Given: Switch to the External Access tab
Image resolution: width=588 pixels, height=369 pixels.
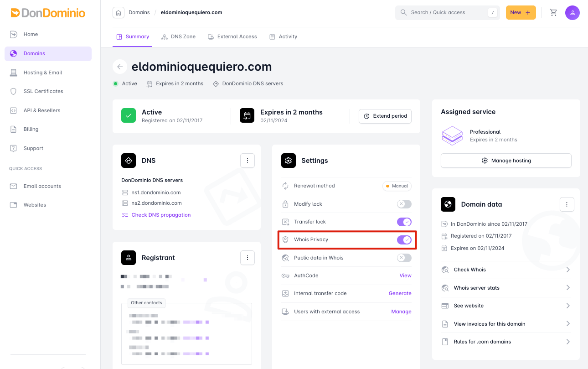Looking at the screenshot, I should [x=232, y=36].
